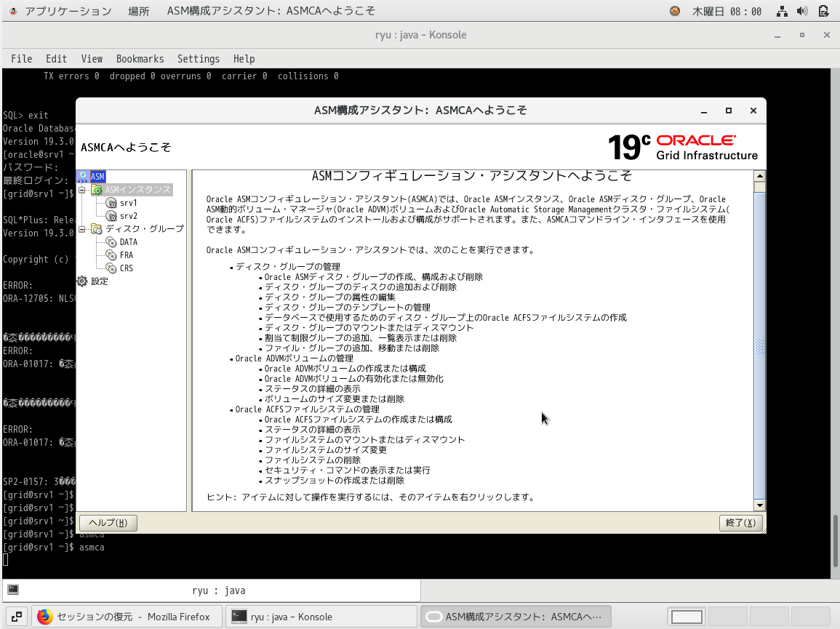Image resolution: width=840 pixels, height=629 pixels.
Task: Click the workspace switcher first desktop
Action: 687,617
